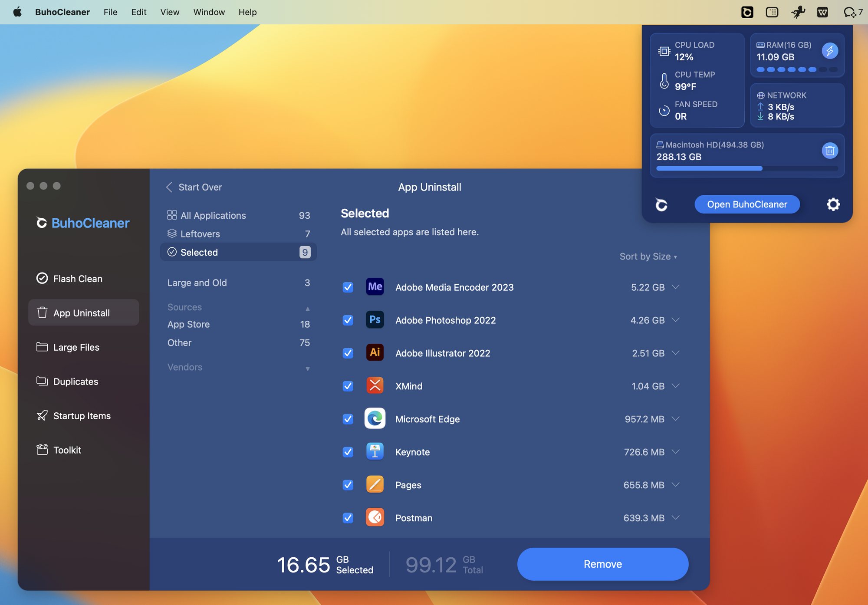Expand Adobe Photoshop 2022 details chevron
The image size is (868, 605).
(x=675, y=320)
